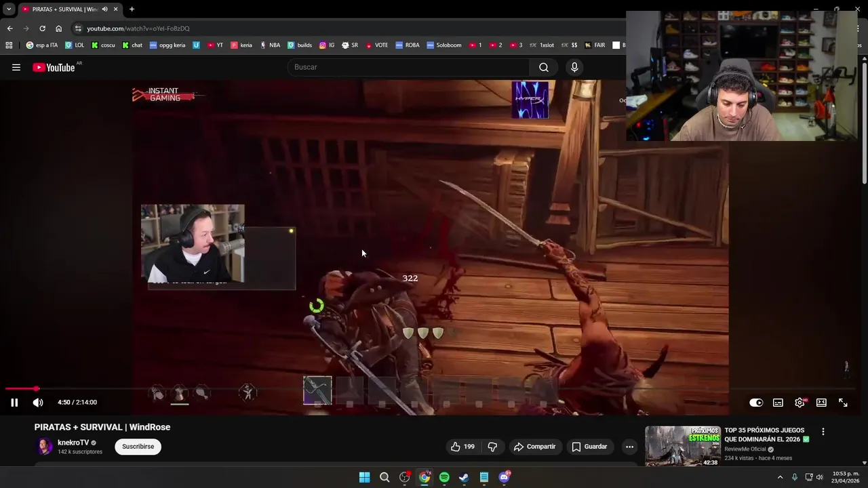Open more actions three-dot menu
Viewport: 868px width, 488px height.
click(629, 447)
